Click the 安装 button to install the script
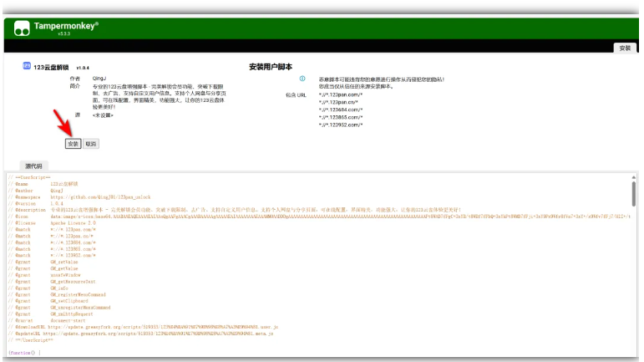The image size is (644, 362). pyautogui.click(x=74, y=144)
